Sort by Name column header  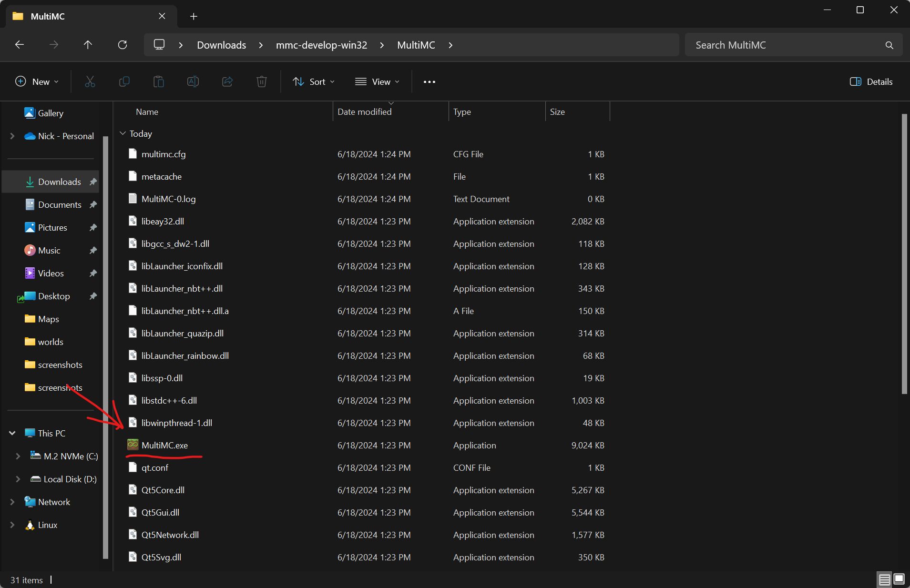[x=147, y=112]
